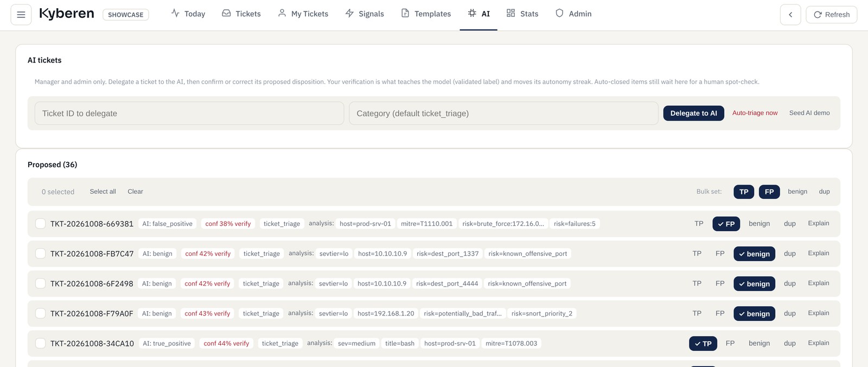Click the Tickets inbox icon
The height and width of the screenshot is (367, 868).
click(x=226, y=13)
